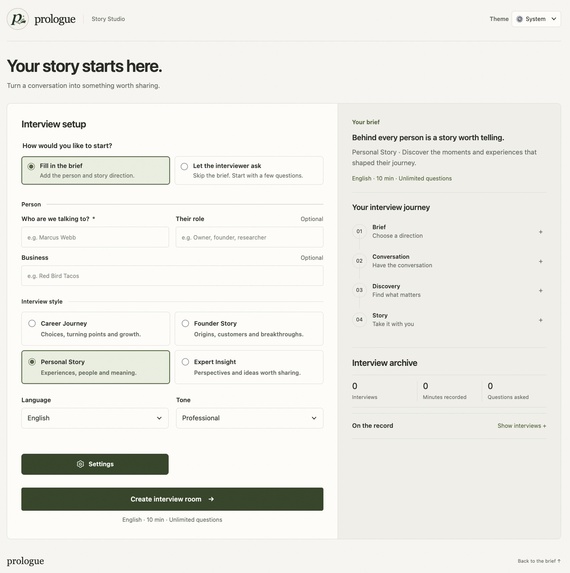Expand the Conversation step plus icon

click(540, 261)
